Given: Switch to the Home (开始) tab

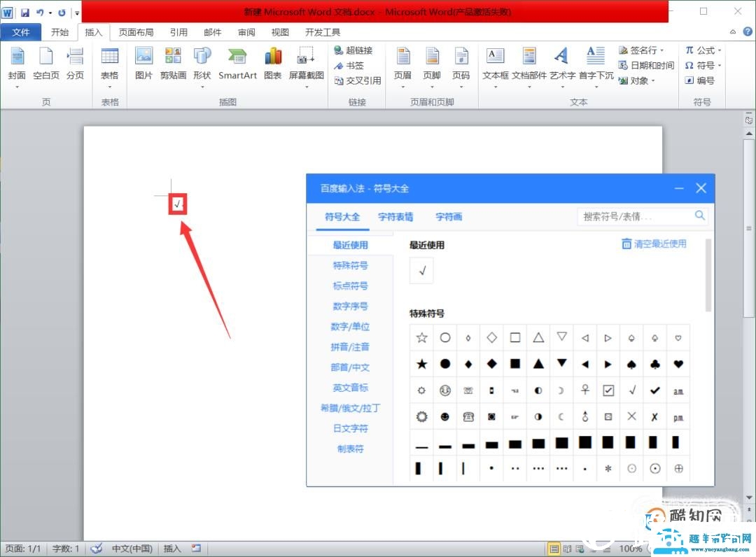Looking at the screenshot, I should pos(59,31).
